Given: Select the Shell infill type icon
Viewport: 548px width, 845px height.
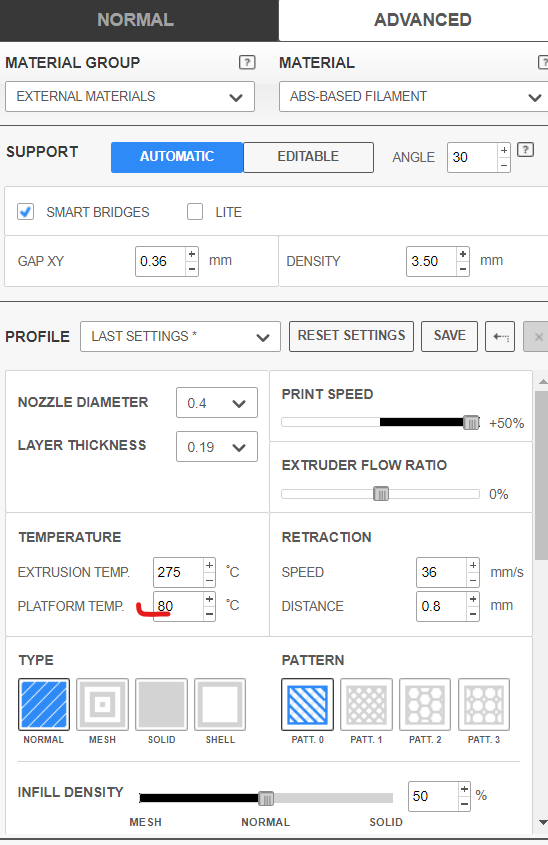Looking at the screenshot, I should (220, 704).
